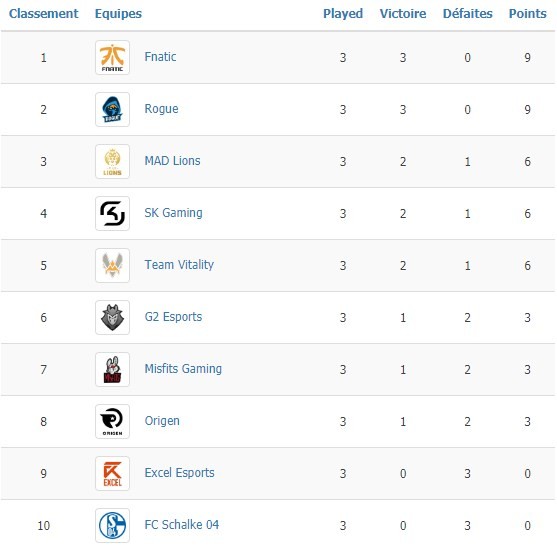Viewport: 557px width, 554px height.
Task: Click the Team Vitality bee logo
Action: [x=112, y=265]
